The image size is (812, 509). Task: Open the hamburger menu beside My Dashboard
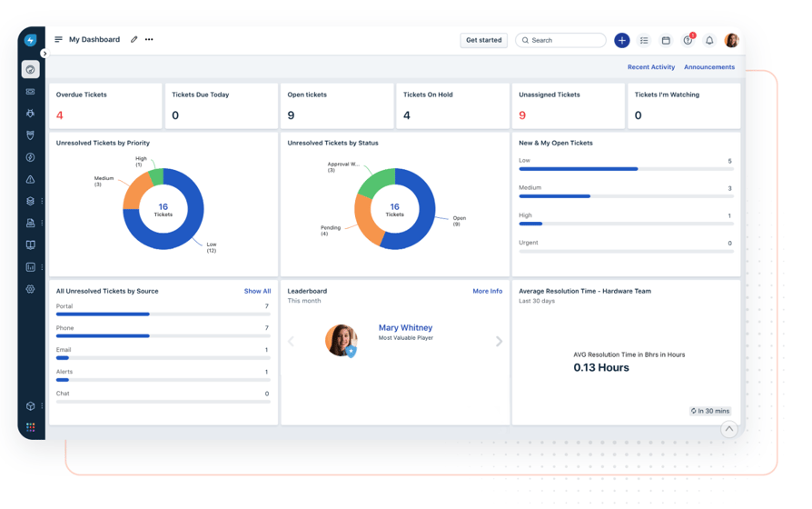click(59, 40)
